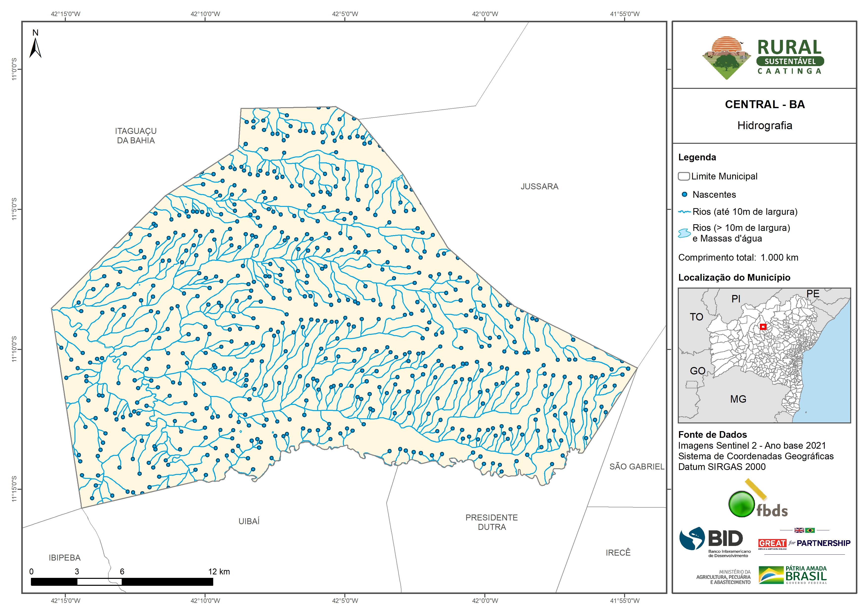Viewport: 868px width, 614px height.
Task: Click the red marker on locator map
Action: coord(763,326)
